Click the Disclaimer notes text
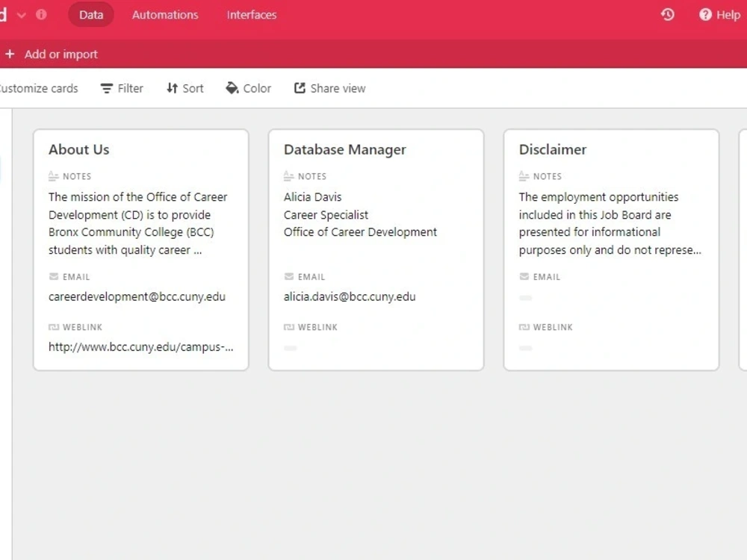Viewport: 747px width, 560px height. point(610,223)
